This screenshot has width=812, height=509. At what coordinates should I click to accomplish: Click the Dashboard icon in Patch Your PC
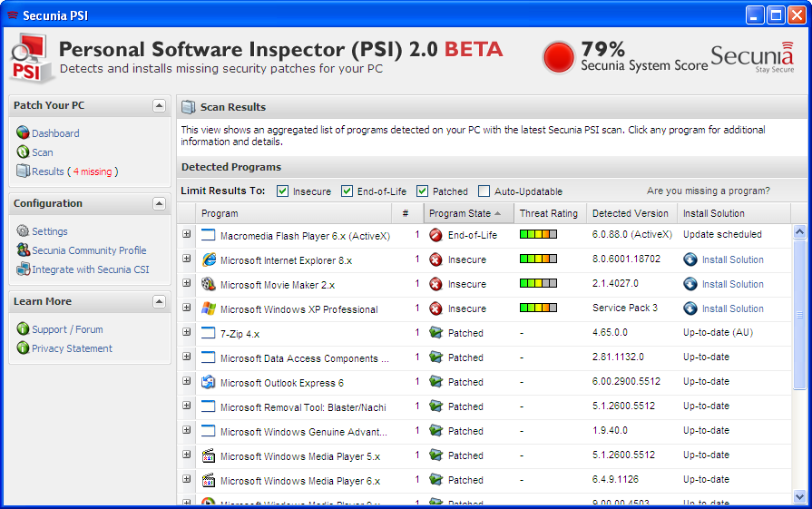23,133
